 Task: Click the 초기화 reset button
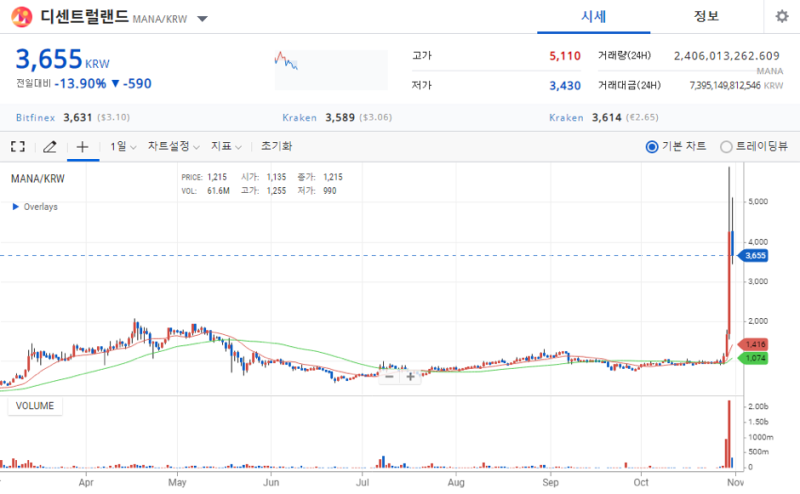(x=277, y=146)
